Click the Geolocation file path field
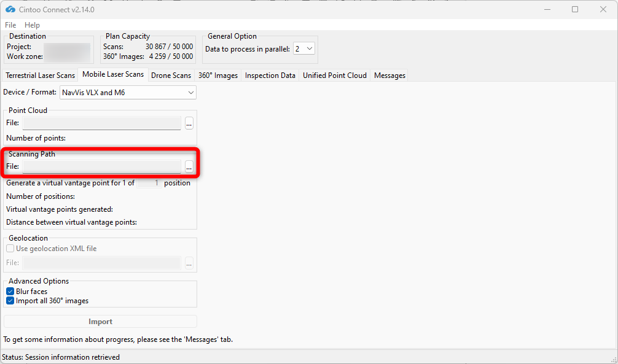Viewport: 618px width, 364px height. point(102,263)
